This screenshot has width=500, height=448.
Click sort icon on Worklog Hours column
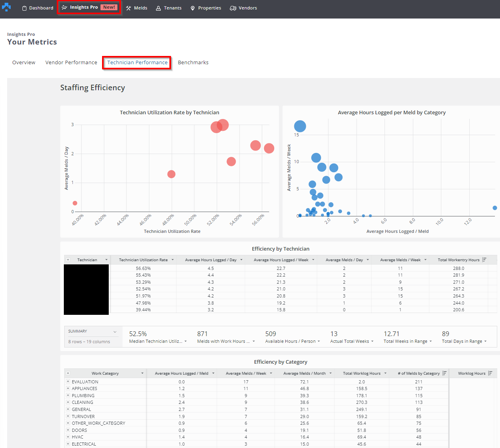490,373
